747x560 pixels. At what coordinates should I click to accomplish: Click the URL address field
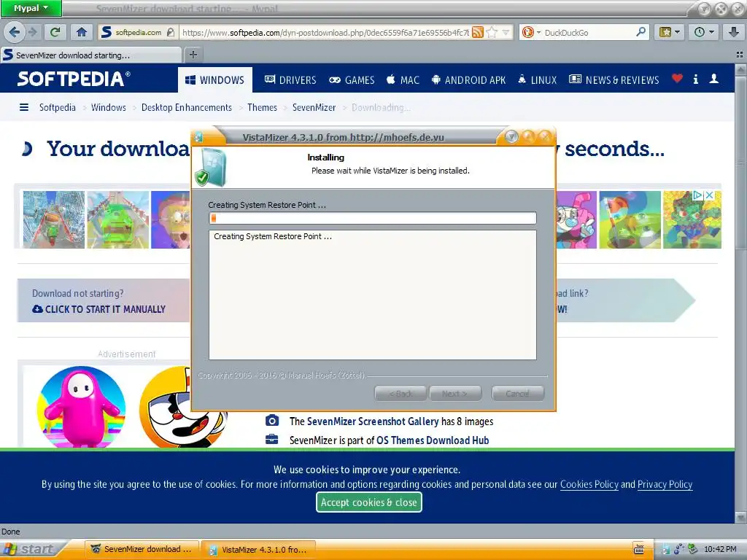[x=325, y=32]
